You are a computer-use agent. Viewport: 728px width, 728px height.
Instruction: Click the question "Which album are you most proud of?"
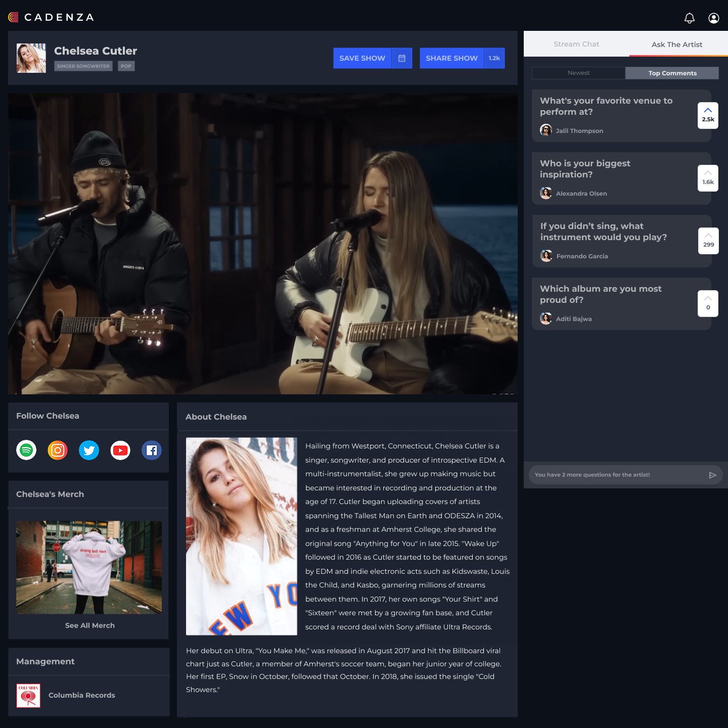[601, 294]
